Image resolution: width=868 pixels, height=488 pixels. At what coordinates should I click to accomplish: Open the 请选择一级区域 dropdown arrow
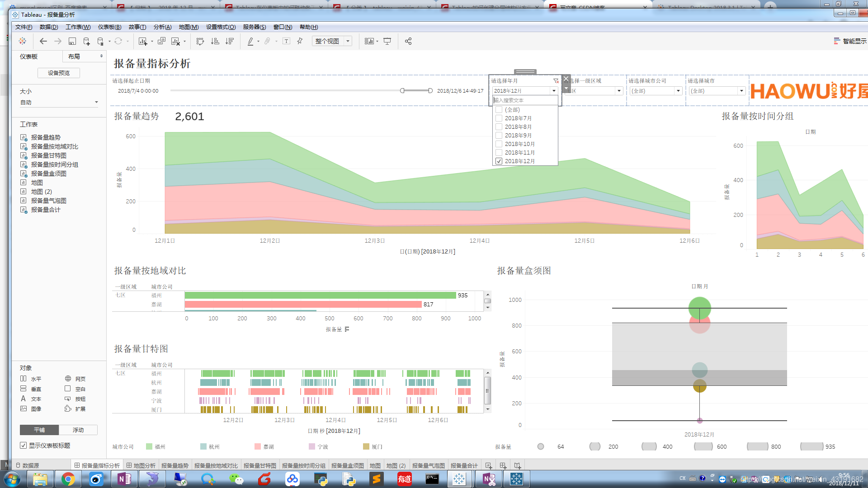point(619,91)
